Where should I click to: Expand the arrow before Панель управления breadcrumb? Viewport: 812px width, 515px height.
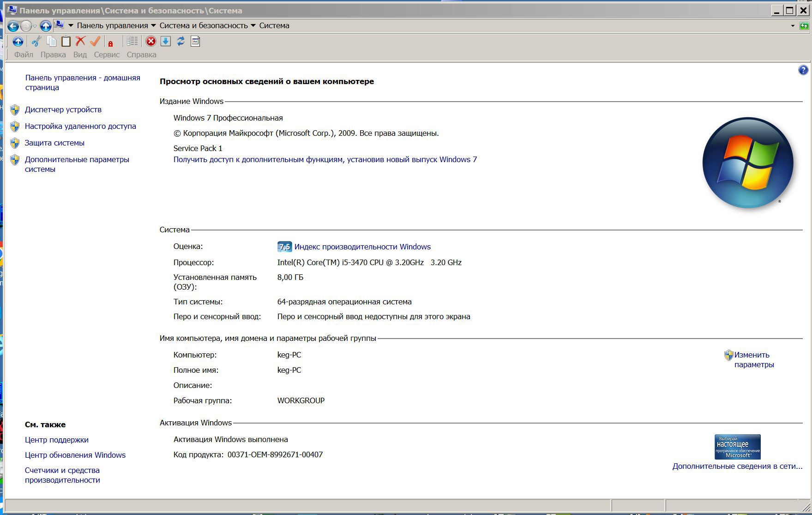coord(71,25)
